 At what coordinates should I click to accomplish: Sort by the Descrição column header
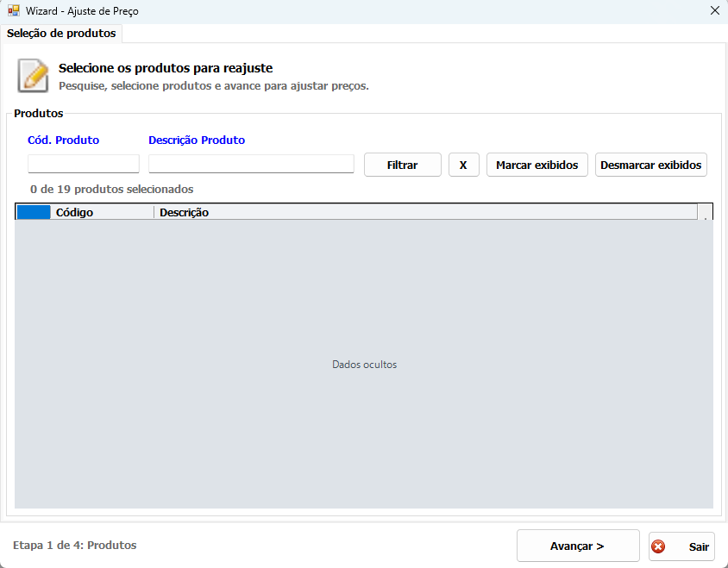click(x=426, y=213)
